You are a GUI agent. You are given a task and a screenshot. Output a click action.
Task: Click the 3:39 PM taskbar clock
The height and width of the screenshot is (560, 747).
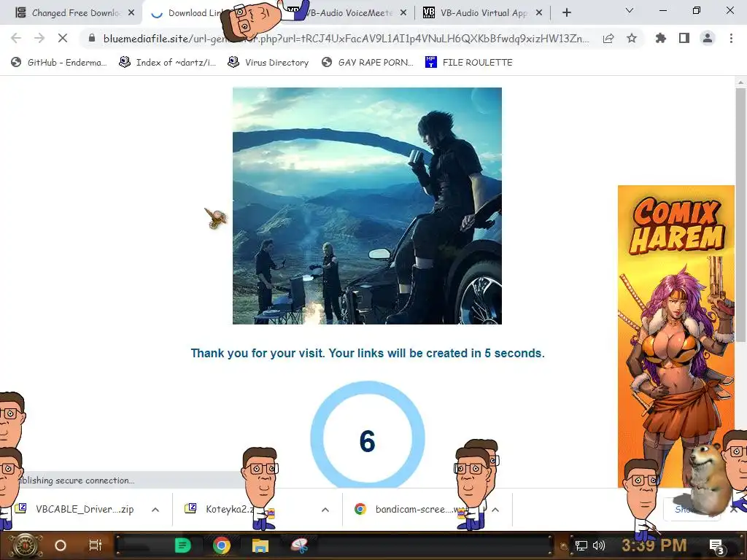654,545
